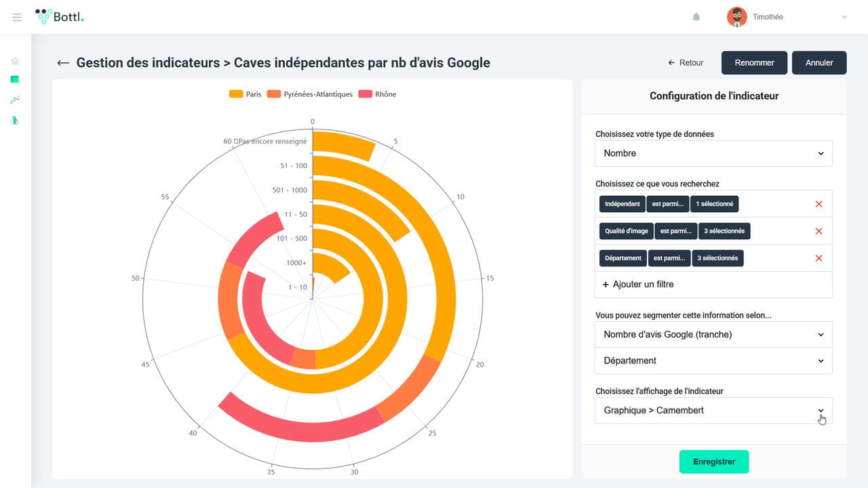This screenshot has height=488, width=868.
Task: Delete the Département filter row
Action: coord(818,258)
